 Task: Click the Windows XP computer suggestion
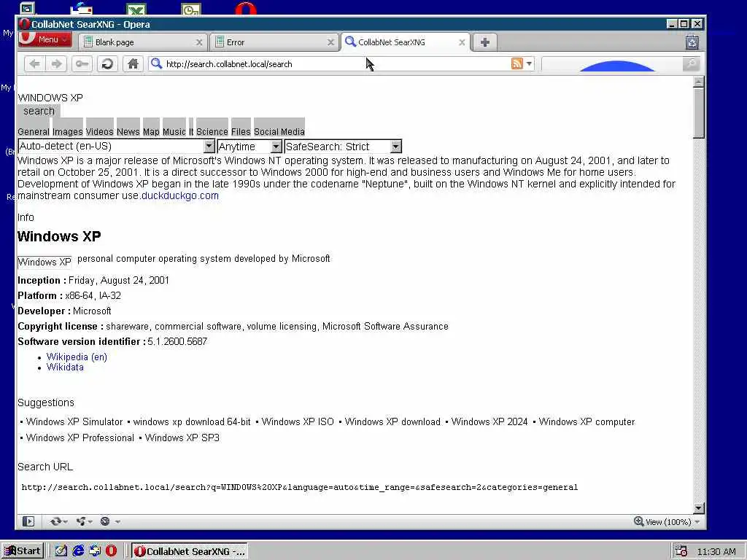587,422
